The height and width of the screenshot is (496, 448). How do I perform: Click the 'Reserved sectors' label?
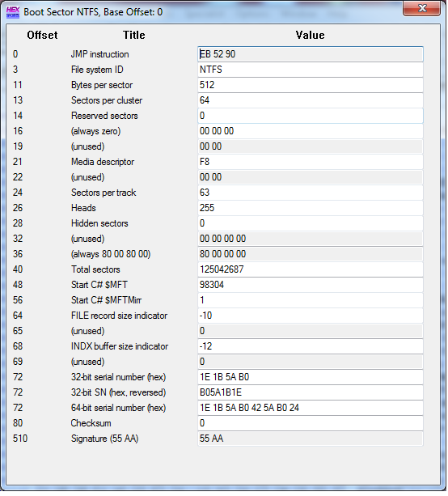tap(104, 116)
